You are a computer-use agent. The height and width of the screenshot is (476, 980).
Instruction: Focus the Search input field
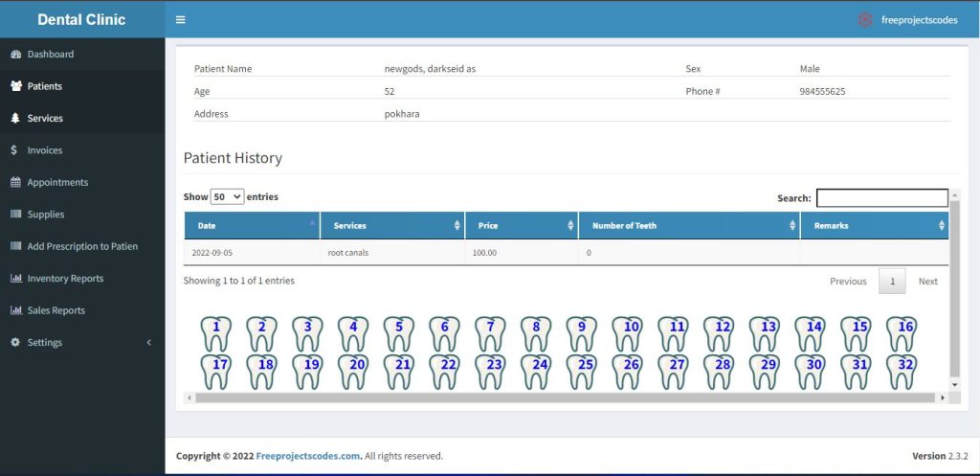(x=881, y=198)
